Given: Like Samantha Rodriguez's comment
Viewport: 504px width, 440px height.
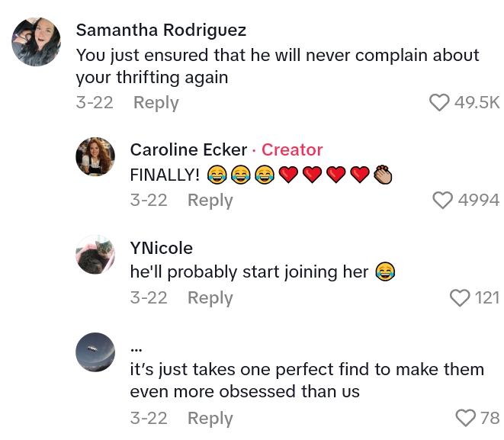Looking at the screenshot, I should pyautogui.click(x=440, y=103).
